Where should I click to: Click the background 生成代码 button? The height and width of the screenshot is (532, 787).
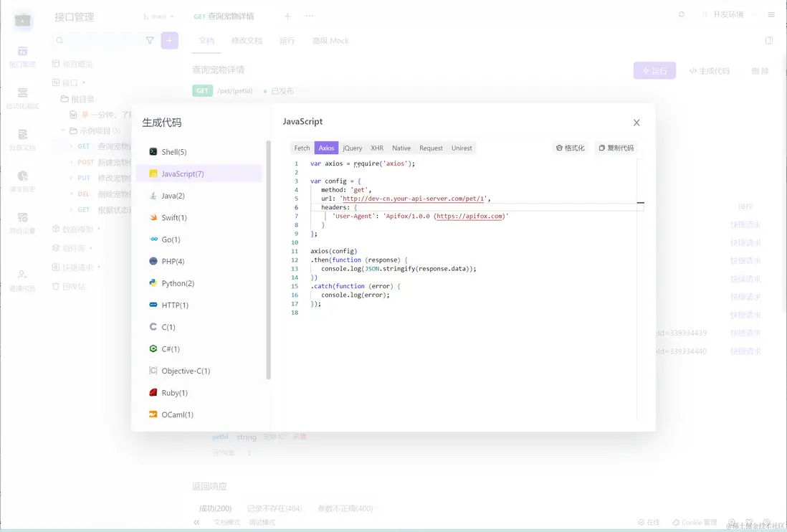coord(709,71)
